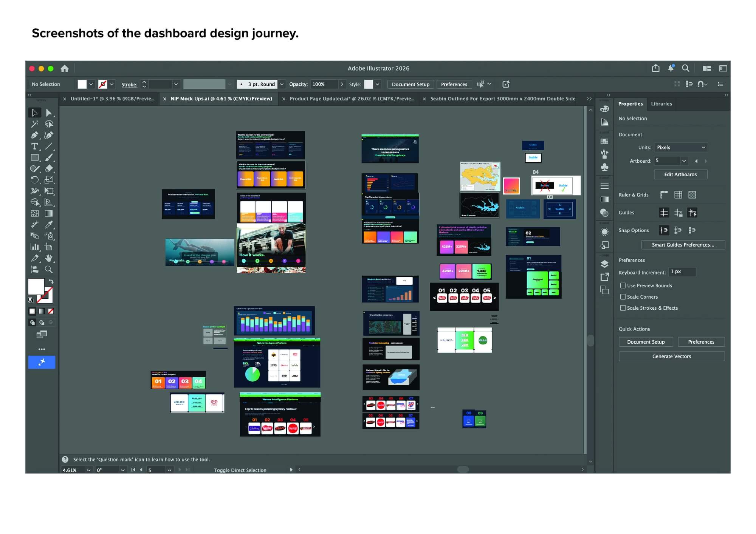Click the Home icon in title bar
This screenshot has width=756, height=534.
pyautogui.click(x=65, y=68)
